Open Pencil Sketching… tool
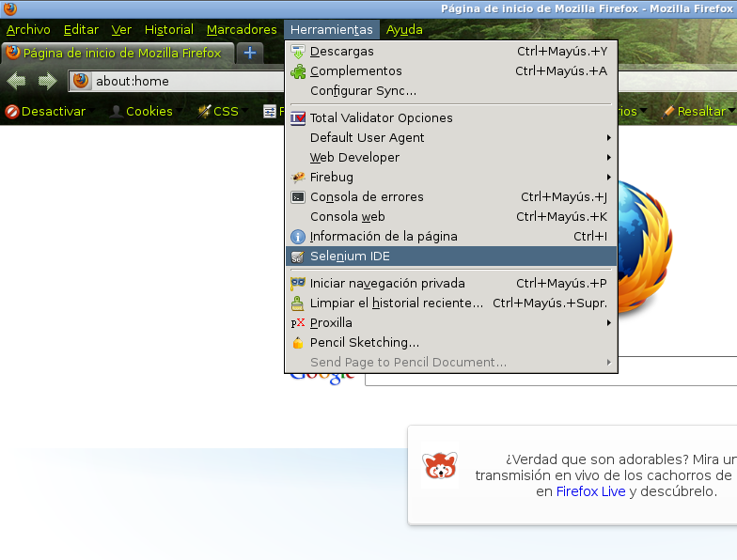 [x=451, y=342]
